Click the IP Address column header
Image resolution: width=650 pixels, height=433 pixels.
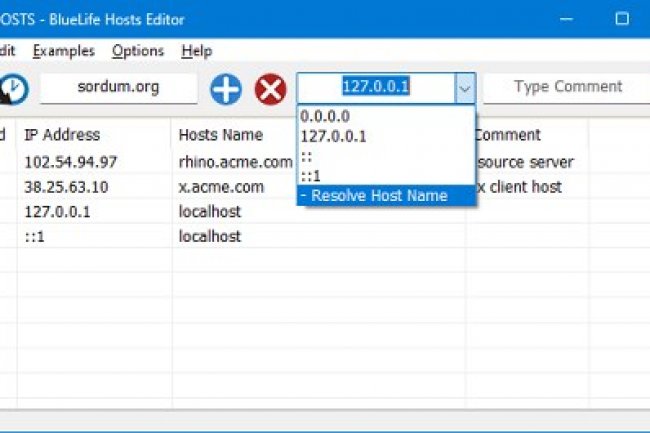click(62, 135)
